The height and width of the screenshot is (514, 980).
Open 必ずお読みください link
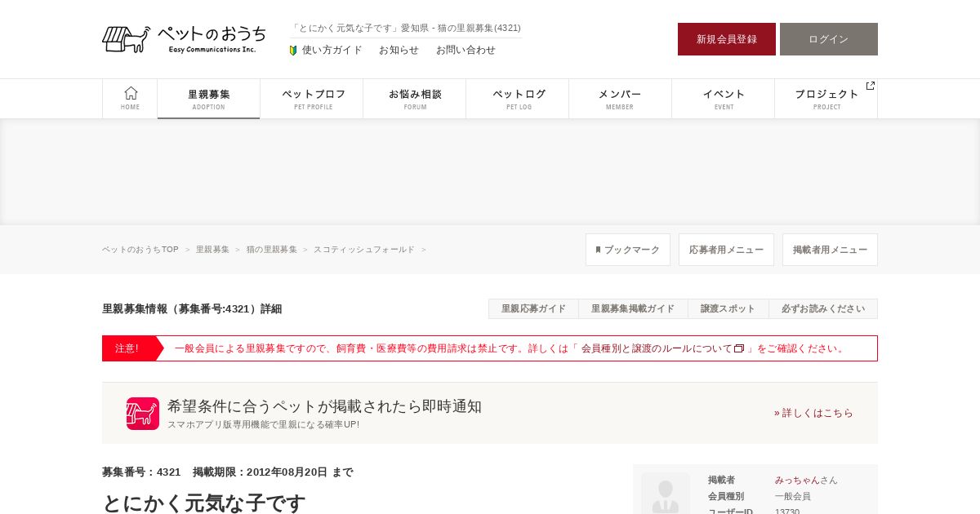(x=823, y=309)
